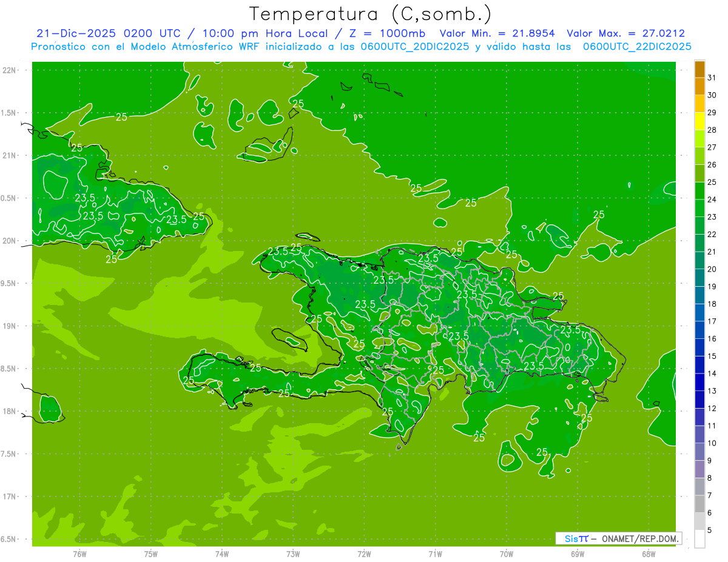Click the 0.5N latitude axis label
Screen dimensions: 728x562
pyautogui.click(x=9, y=198)
